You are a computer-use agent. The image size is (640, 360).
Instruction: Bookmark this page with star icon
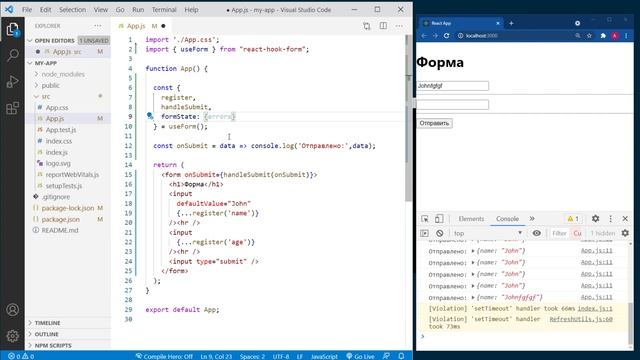[x=589, y=36]
